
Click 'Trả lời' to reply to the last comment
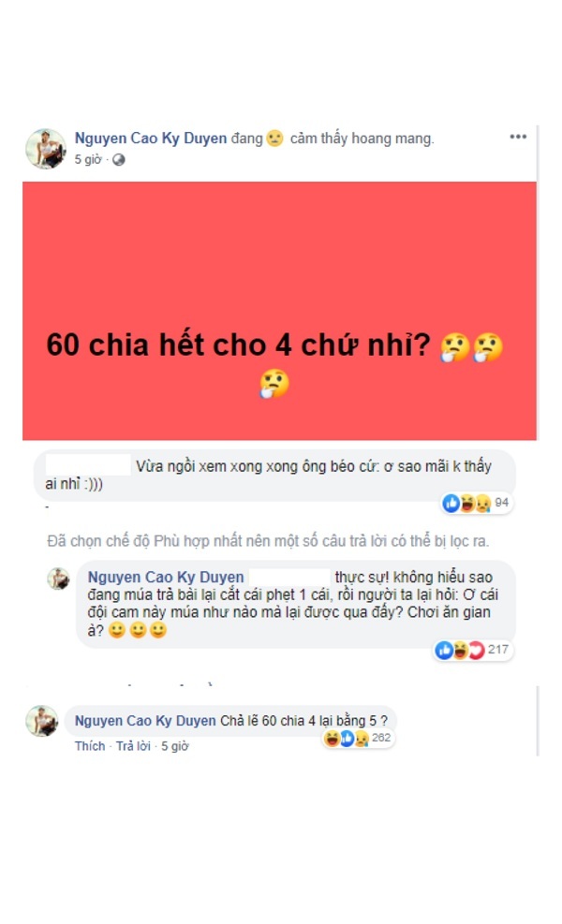(133, 746)
